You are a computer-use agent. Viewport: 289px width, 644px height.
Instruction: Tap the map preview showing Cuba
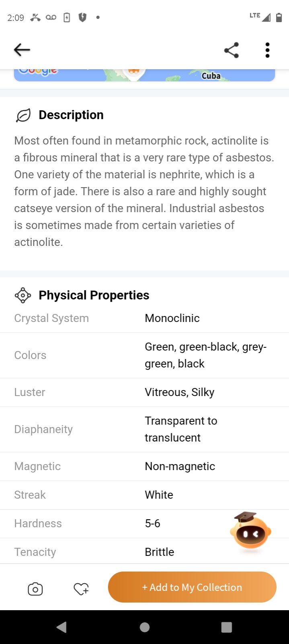[144, 75]
